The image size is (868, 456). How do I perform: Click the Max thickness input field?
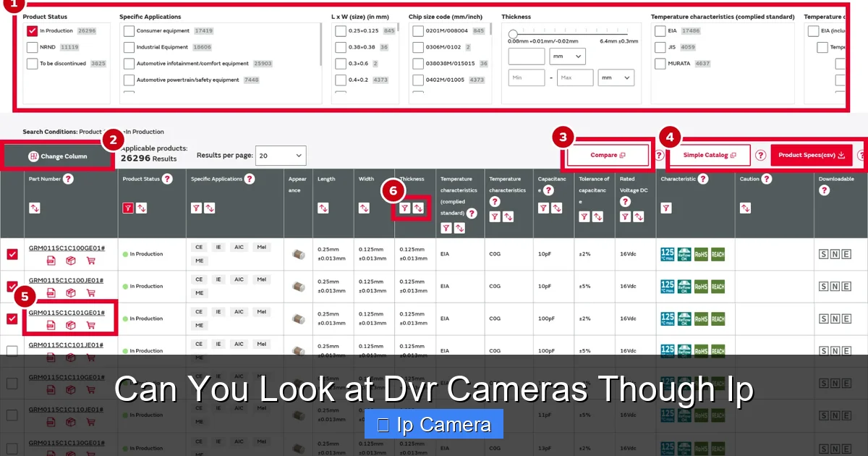[575, 77]
